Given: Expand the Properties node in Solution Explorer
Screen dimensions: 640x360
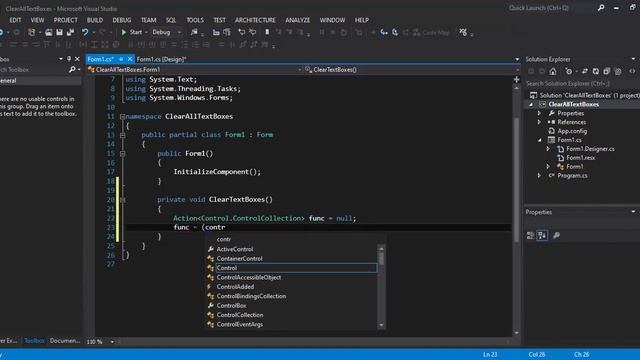Looking at the screenshot, I should 539,113.
